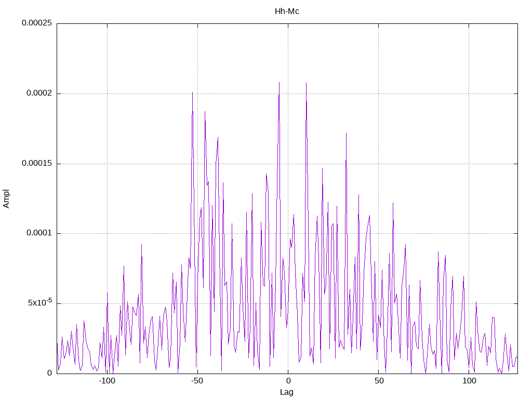Click the tall peak near lag 10
The width and height of the screenshot is (532, 399).
click(307, 83)
